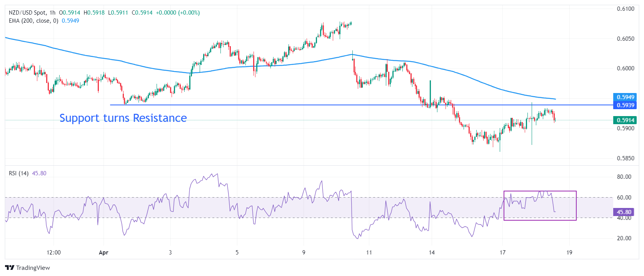Click the 'Apr' date label on time axis
Image resolution: width=644 pixels, height=276 pixels.
coord(103,253)
